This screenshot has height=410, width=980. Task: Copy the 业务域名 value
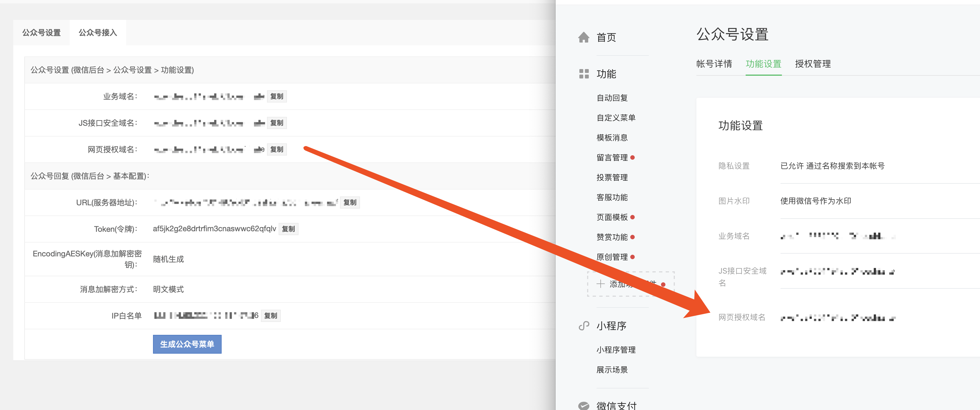(277, 96)
